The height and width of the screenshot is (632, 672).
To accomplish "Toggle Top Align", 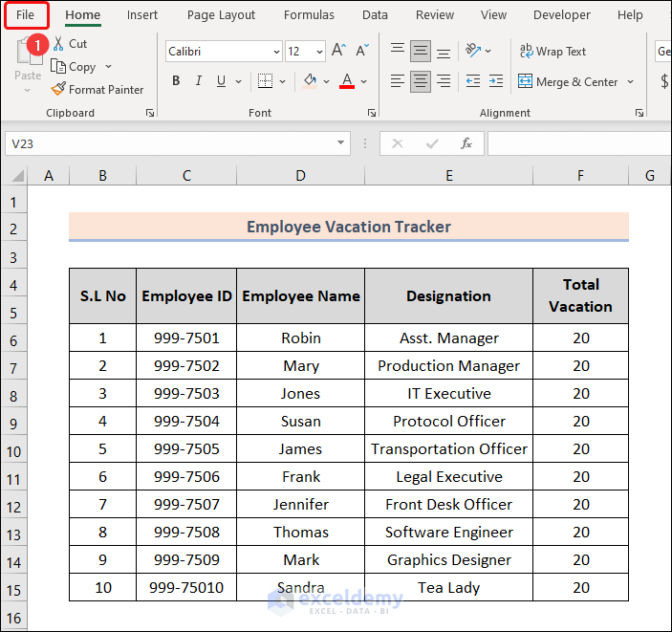I will 398,51.
